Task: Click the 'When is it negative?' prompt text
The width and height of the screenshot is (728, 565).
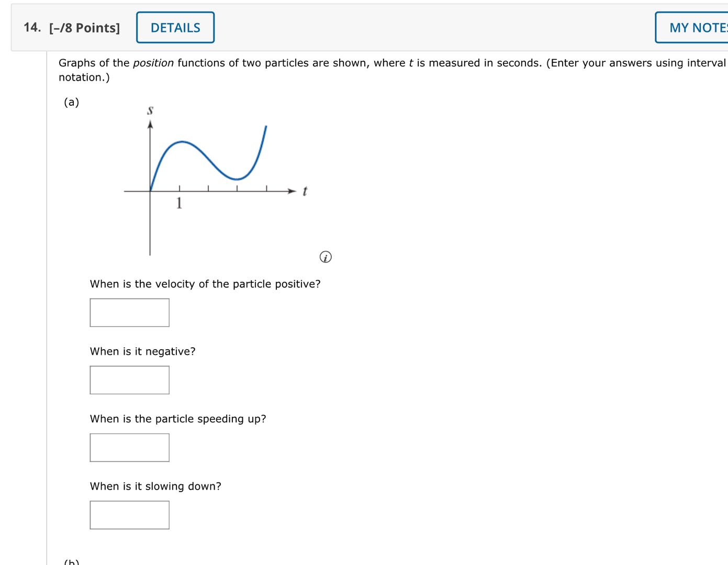Action: [143, 351]
